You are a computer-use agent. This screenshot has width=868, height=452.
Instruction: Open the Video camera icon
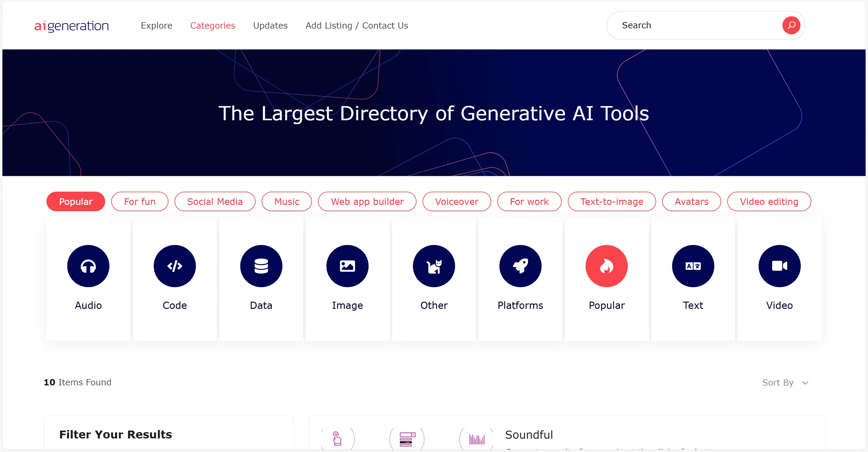779,266
